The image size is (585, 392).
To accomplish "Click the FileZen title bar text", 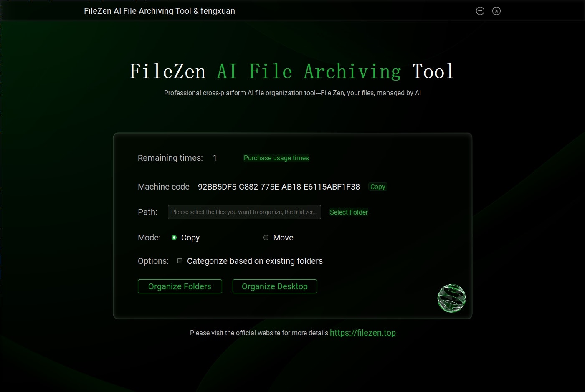I will pyautogui.click(x=159, y=11).
